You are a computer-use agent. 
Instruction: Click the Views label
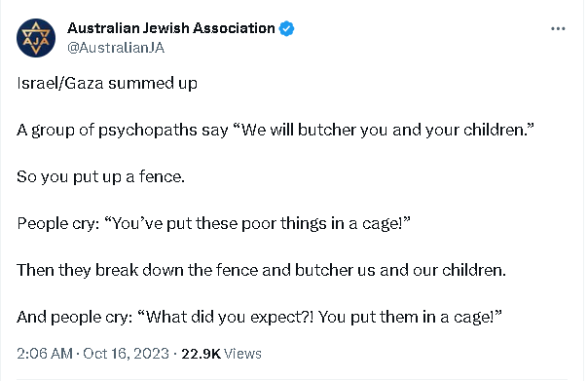(242, 354)
